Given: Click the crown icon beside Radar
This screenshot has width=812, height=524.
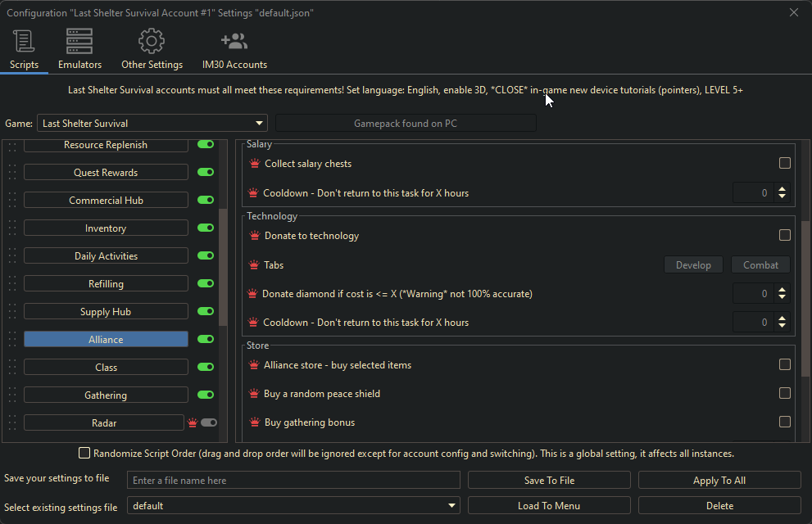Looking at the screenshot, I should [x=193, y=423].
